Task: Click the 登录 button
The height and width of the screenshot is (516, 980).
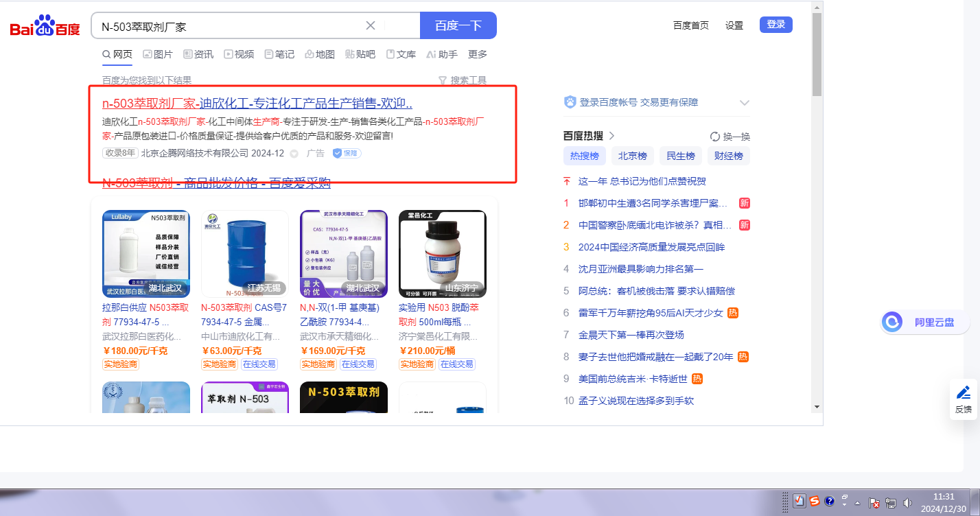Action: coord(776,25)
